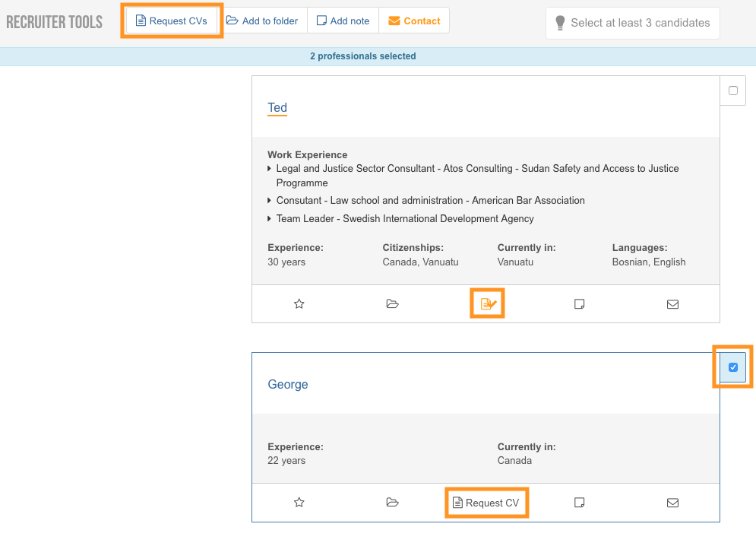Click the Add note toolbar button

[x=343, y=21]
